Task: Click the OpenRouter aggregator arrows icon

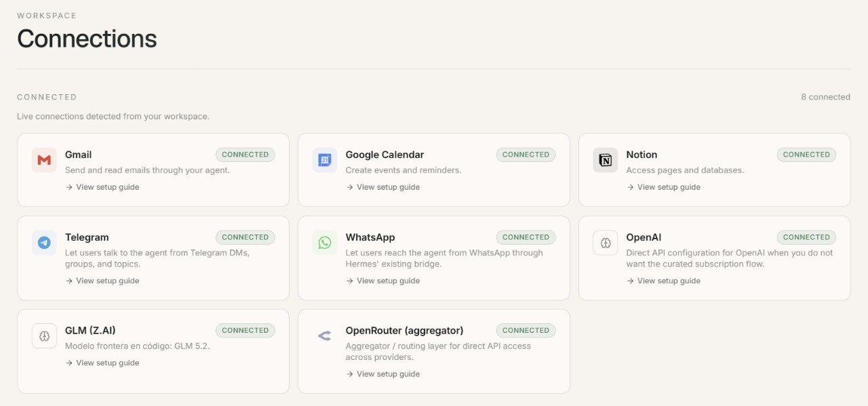Action: 325,336
